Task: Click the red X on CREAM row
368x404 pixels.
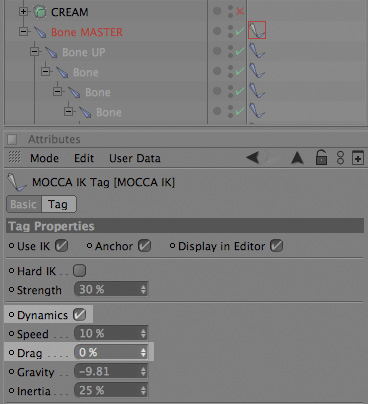Action: [x=240, y=12]
